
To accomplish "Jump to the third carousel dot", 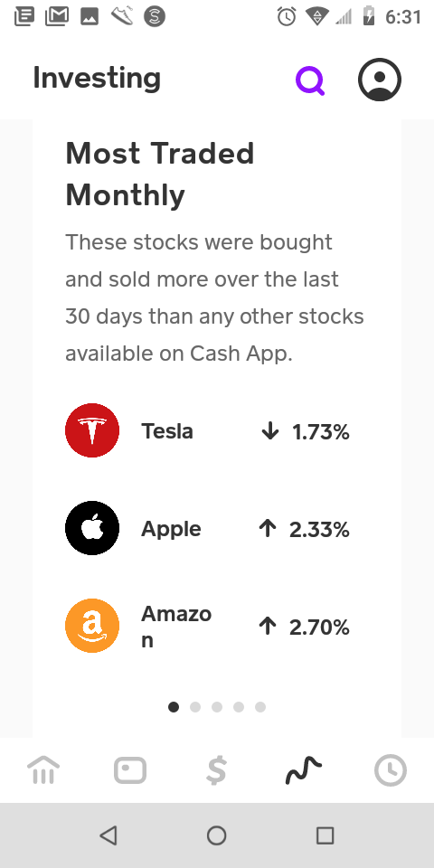I will point(217,707).
